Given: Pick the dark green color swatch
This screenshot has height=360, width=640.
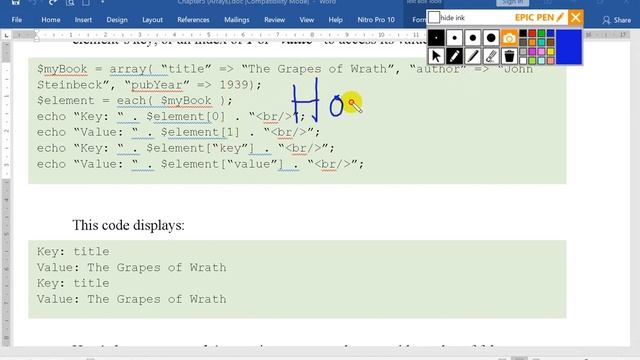Looking at the screenshot, I should click(542, 33).
